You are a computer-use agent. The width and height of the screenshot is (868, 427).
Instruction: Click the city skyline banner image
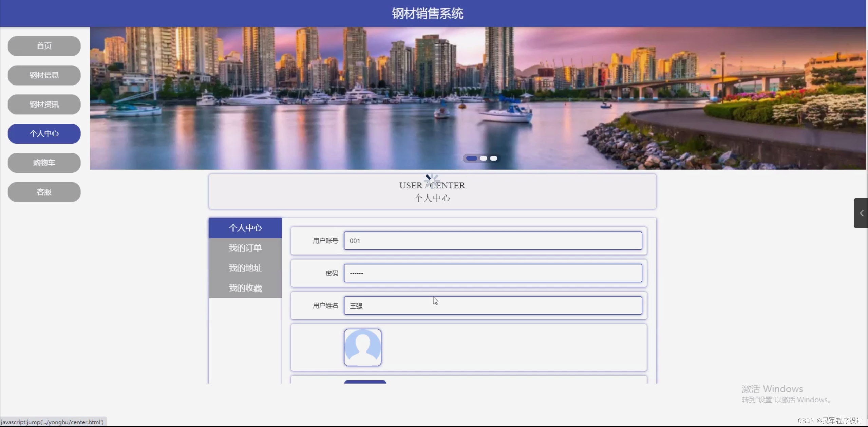point(339,98)
